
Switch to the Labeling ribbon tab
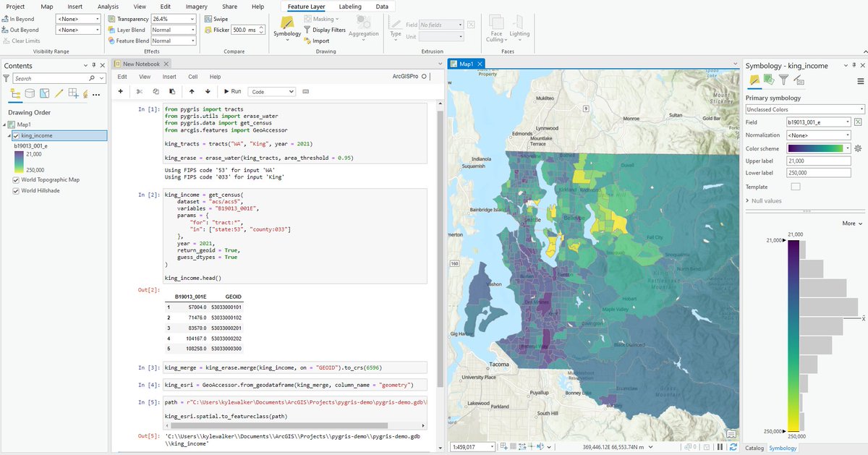pyautogui.click(x=352, y=7)
